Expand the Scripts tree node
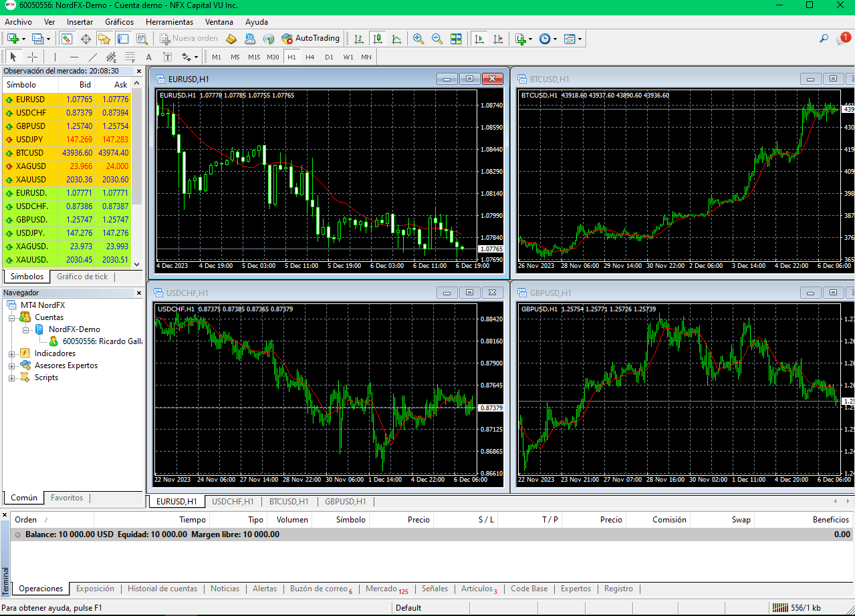 [12, 377]
